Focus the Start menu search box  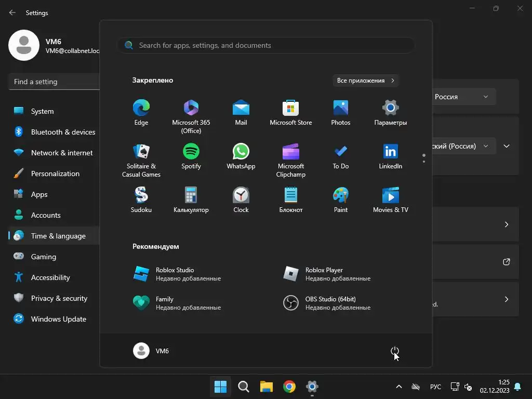265,45
